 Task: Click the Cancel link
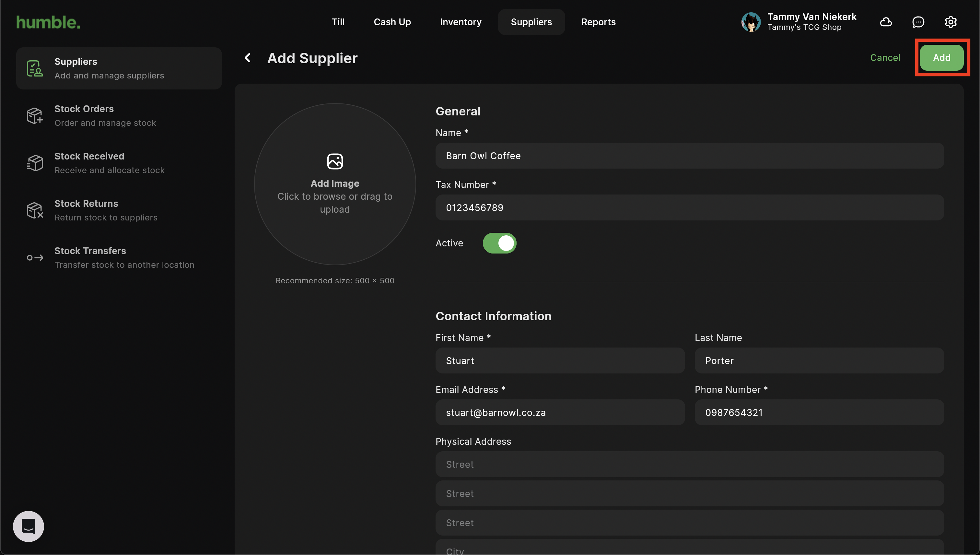(x=885, y=58)
